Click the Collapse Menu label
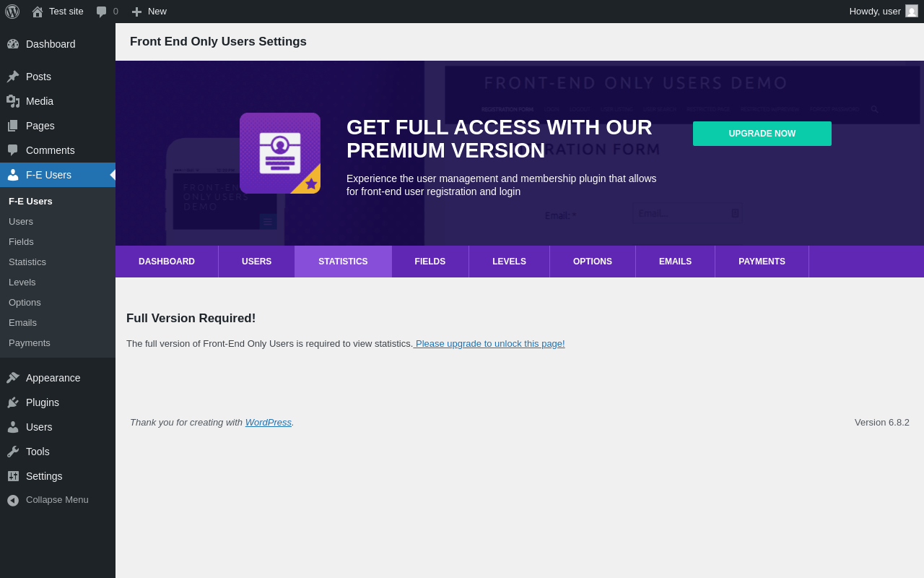 (x=57, y=500)
